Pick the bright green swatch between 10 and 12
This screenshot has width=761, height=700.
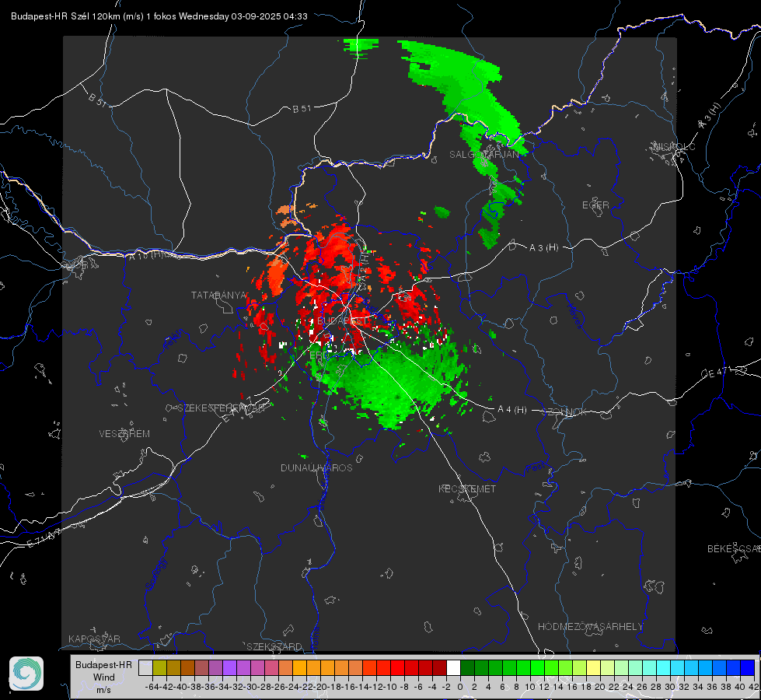point(537,667)
